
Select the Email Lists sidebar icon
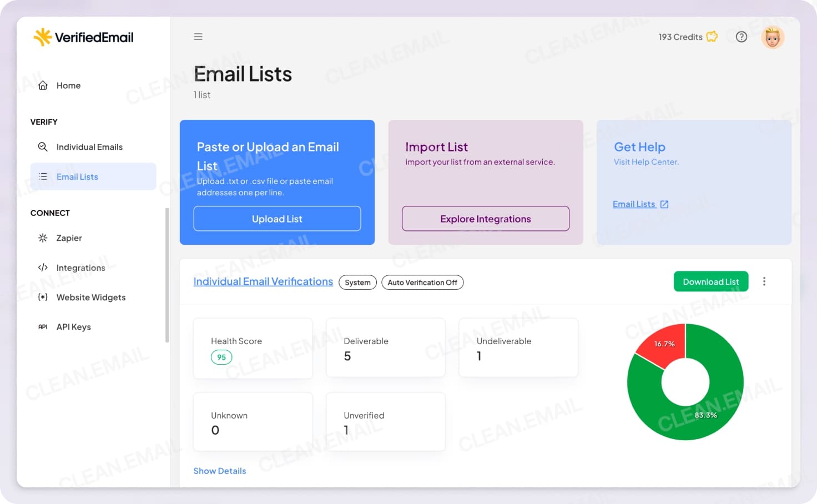43,176
